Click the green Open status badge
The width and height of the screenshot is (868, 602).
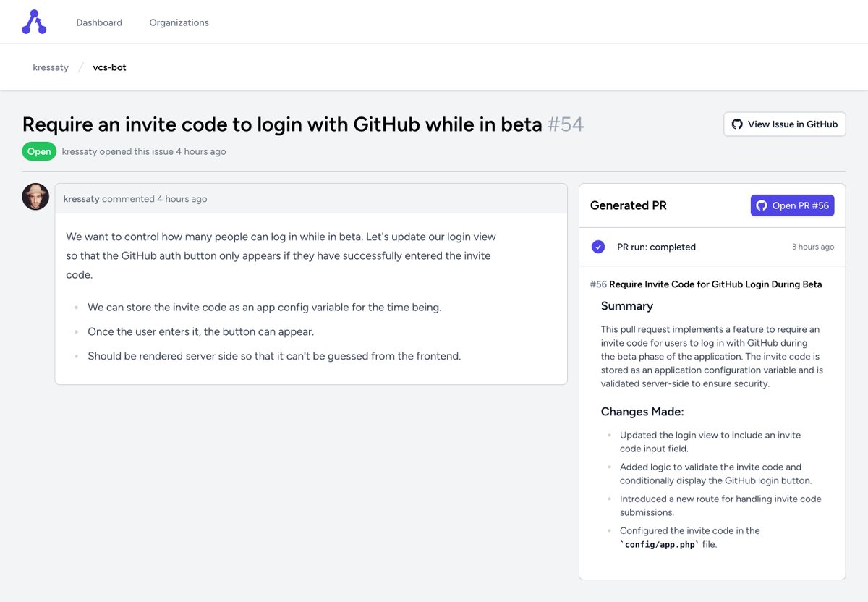pos(39,151)
